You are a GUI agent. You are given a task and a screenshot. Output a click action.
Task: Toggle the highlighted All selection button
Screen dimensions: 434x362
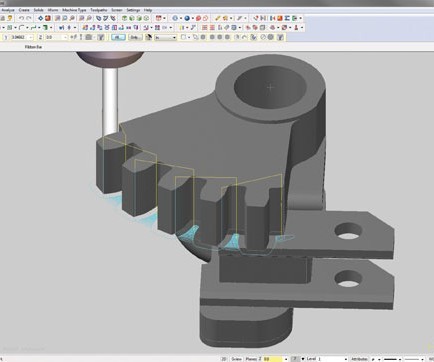pos(118,37)
